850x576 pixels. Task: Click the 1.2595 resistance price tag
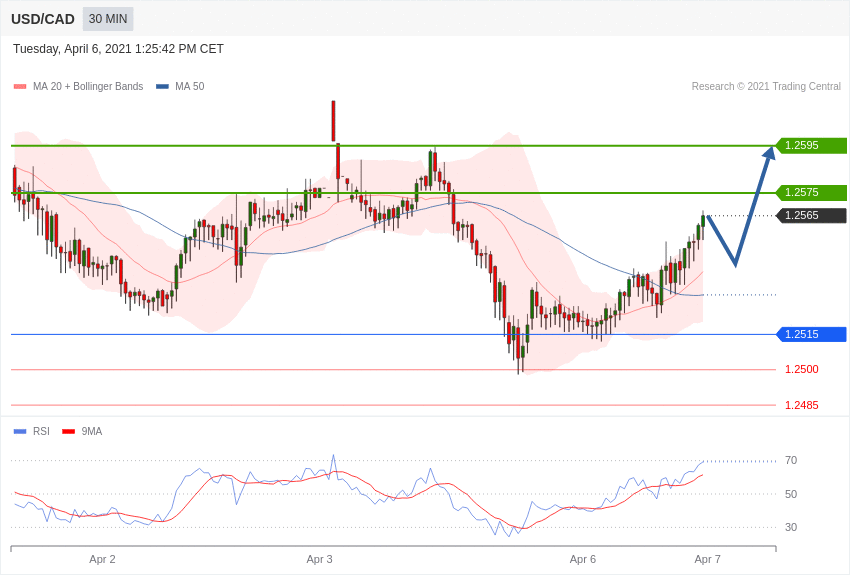pos(811,145)
